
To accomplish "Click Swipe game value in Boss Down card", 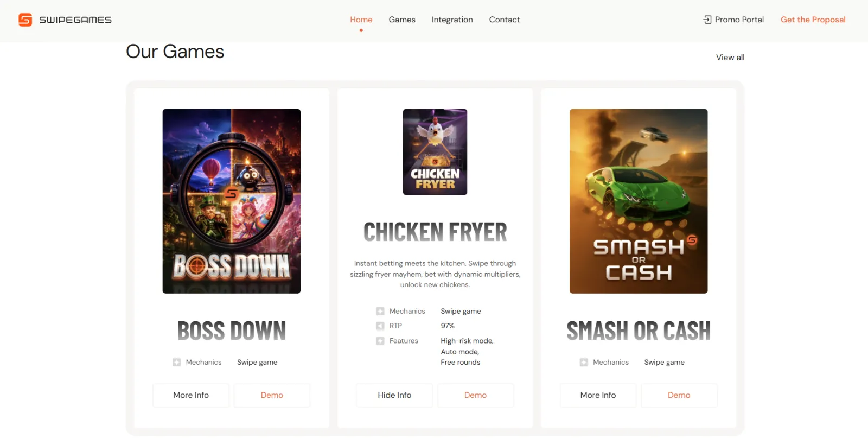I will tap(257, 362).
